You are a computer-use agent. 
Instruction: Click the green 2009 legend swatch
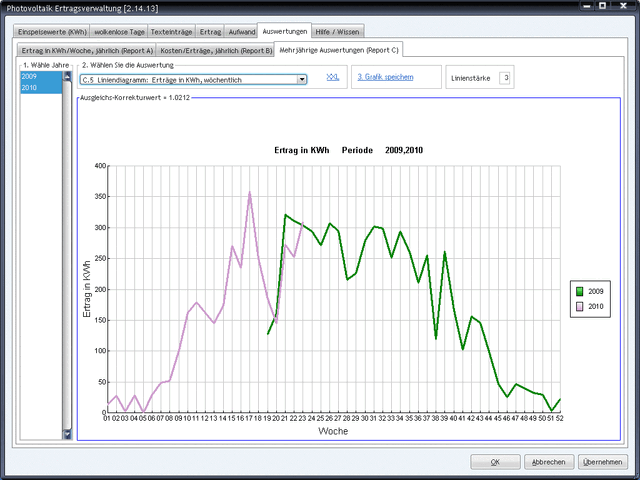(579, 291)
